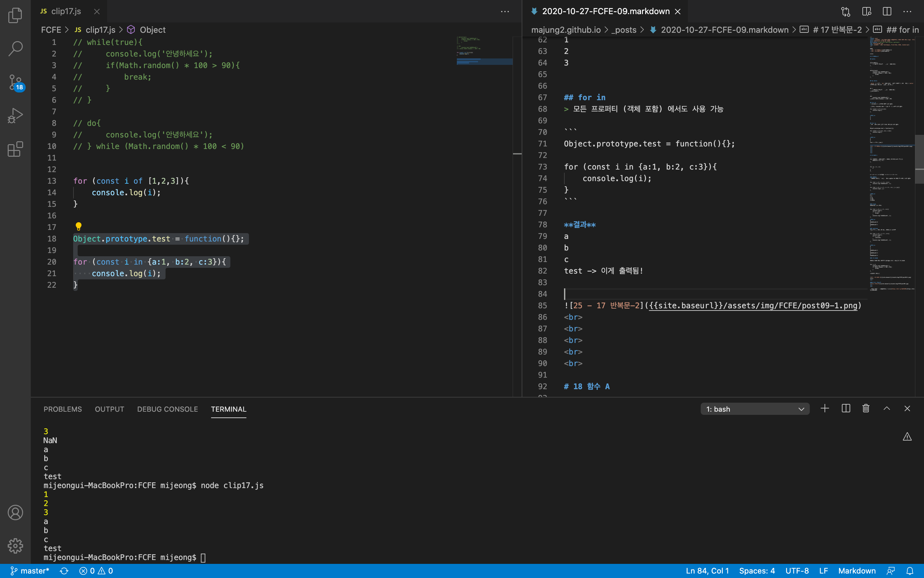The width and height of the screenshot is (924, 578).
Task: Click the lightbulb code action on line 17
Action: click(79, 226)
